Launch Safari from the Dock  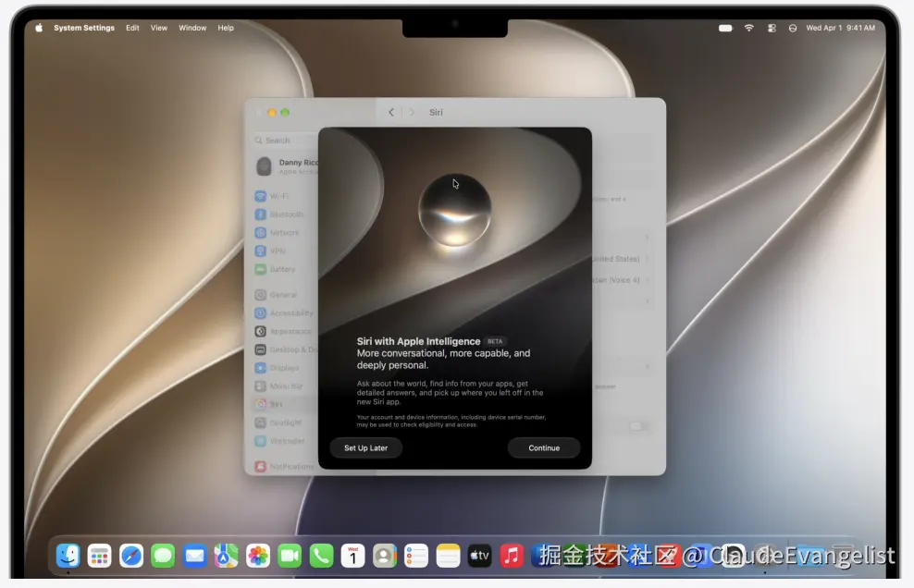point(131,556)
